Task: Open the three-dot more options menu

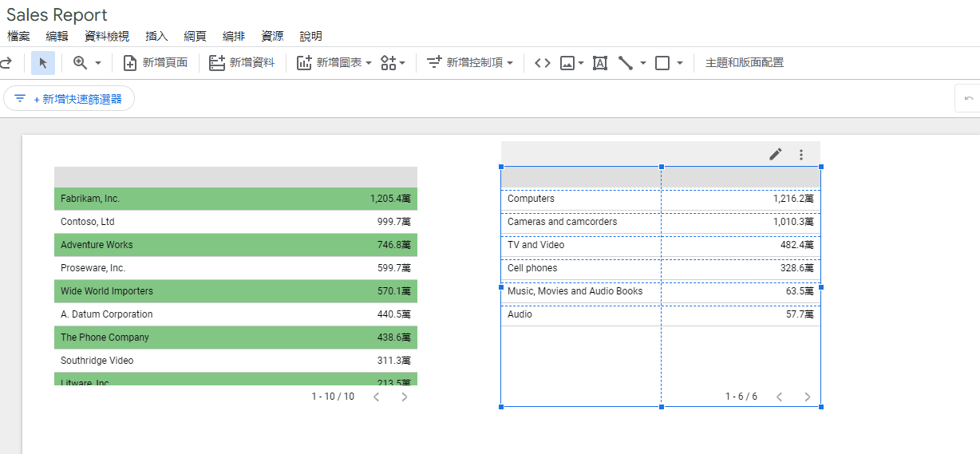Action: 802,154
